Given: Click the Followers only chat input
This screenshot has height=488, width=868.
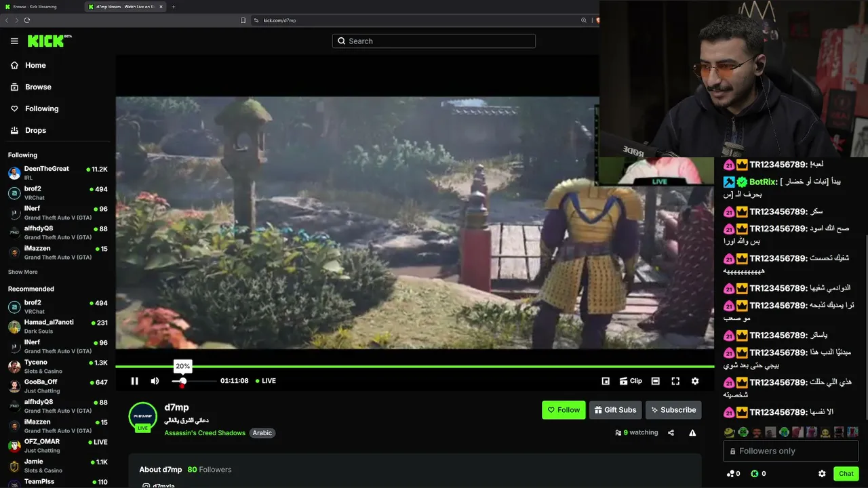Looking at the screenshot, I should (791, 451).
